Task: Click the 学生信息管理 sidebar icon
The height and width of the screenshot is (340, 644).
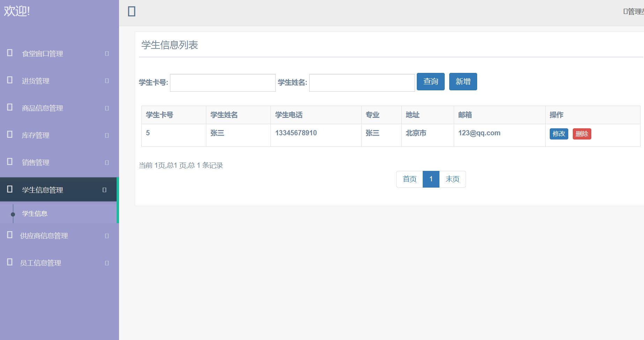Action: pos(9,189)
